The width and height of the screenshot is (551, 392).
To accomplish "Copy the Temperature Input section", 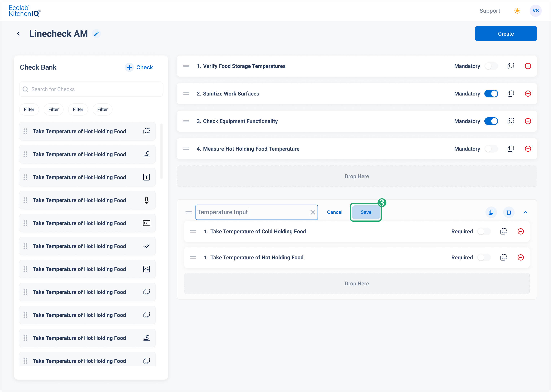I will tap(491, 212).
